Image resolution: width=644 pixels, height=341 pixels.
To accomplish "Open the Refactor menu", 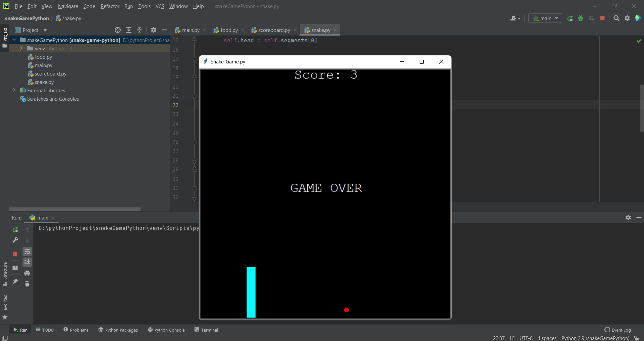I will click(110, 6).
